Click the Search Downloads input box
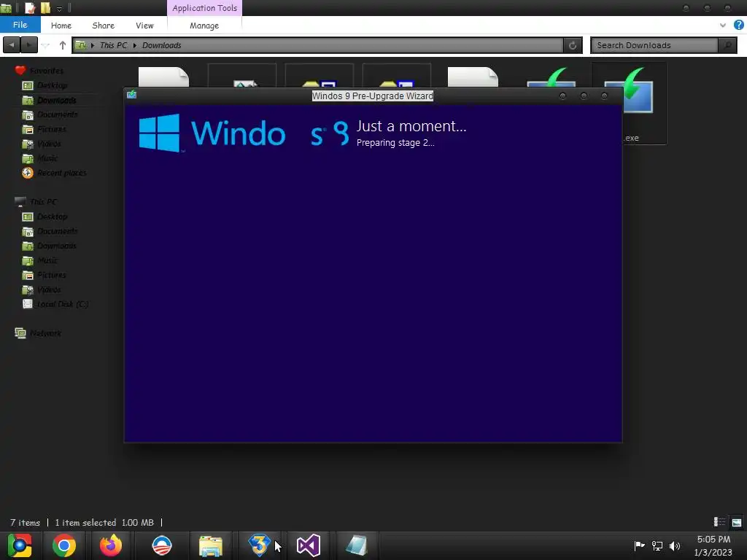This screenshot has height=560, width=747. click(x=654, y=45)
